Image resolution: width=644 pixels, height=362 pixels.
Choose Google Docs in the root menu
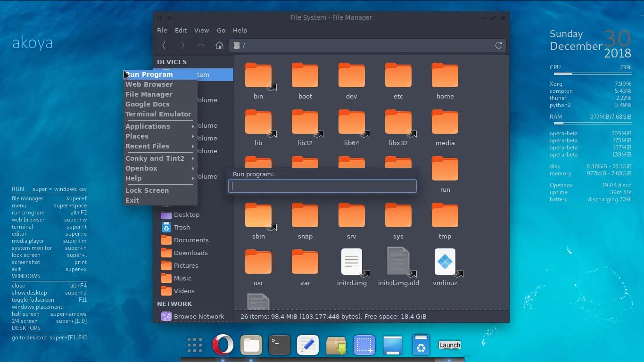click(x=160, y=104)
